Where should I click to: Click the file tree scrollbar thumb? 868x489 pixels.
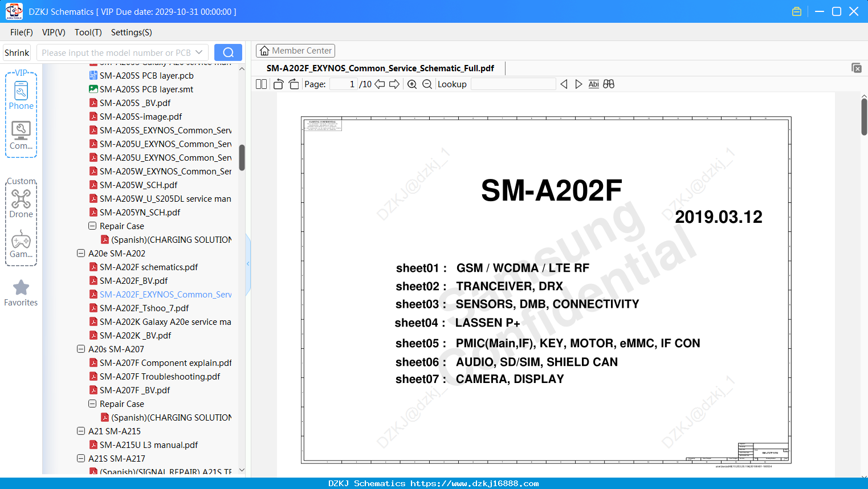242,157
